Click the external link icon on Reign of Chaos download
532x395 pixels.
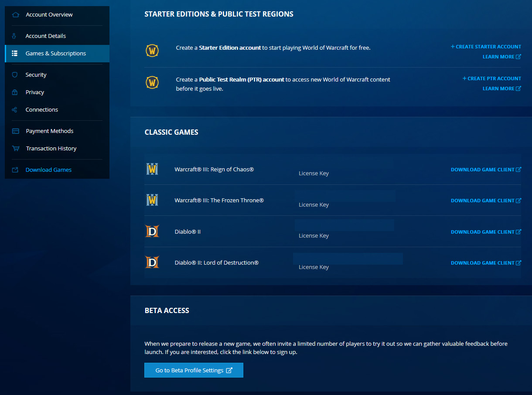pyautogui.click(x=518, y=170)
